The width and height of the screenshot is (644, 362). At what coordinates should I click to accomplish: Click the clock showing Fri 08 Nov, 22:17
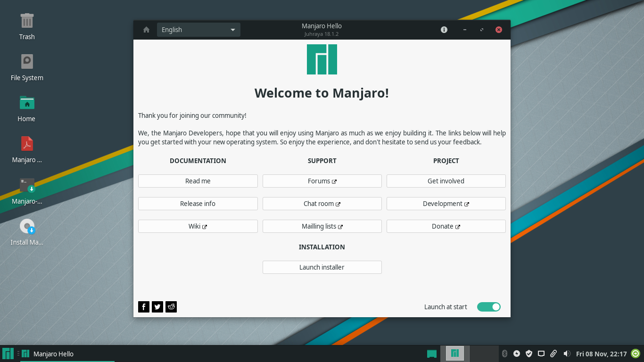point(601,354)
